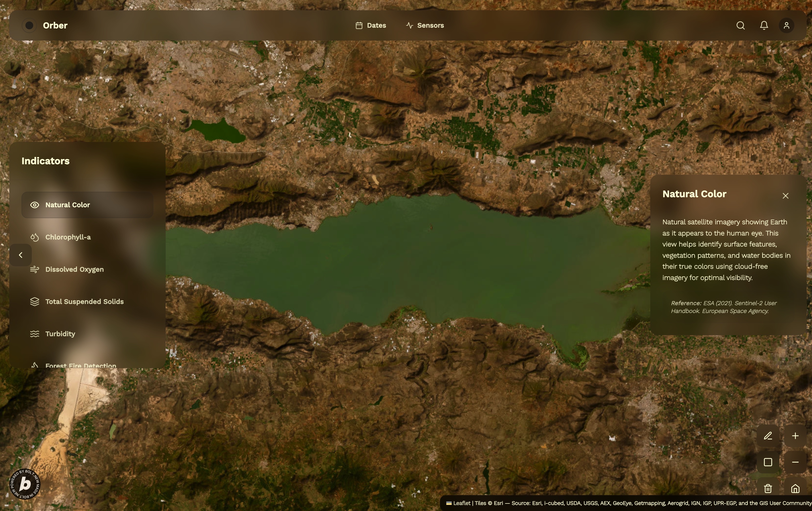Open the user profile icon

786,26
